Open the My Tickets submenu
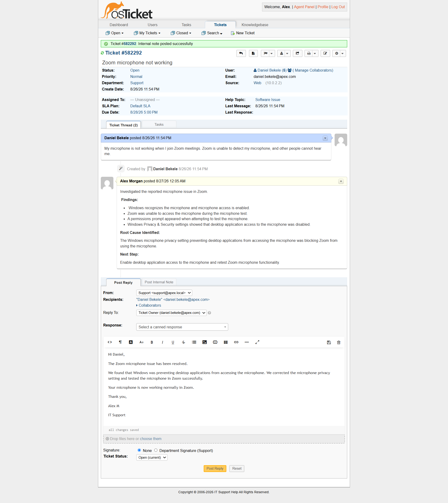This screenshot has height=503, width=448. 147,33
